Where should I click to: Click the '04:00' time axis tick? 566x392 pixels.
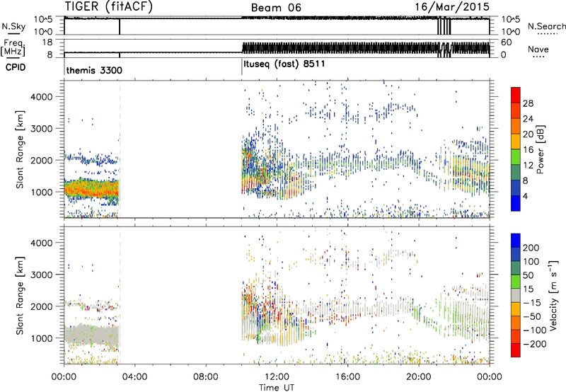(x=134, y=377)
